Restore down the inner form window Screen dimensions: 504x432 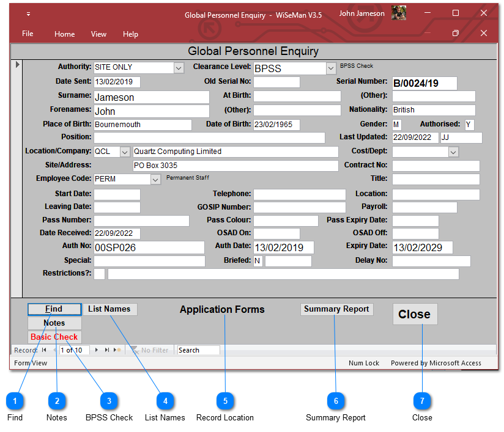[x=455, y=34]
